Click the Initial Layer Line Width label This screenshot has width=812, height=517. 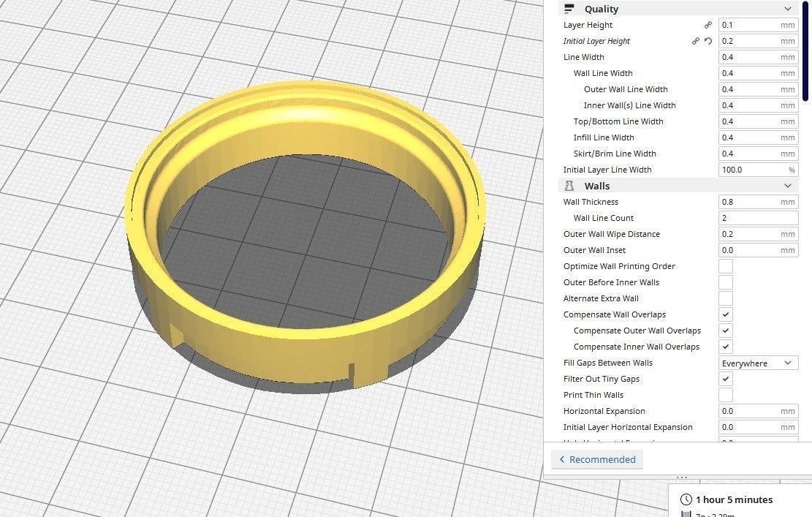607,170
